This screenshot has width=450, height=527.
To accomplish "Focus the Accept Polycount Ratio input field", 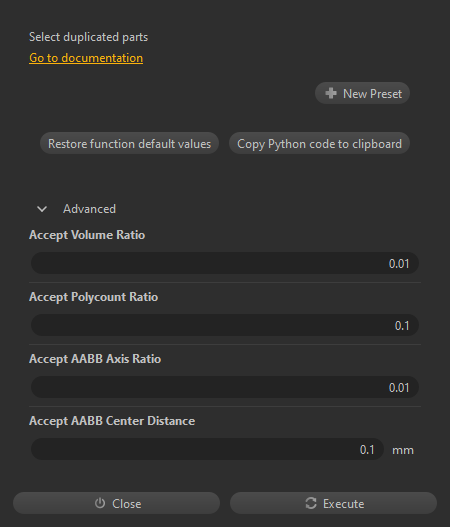I will pos(225,325).
